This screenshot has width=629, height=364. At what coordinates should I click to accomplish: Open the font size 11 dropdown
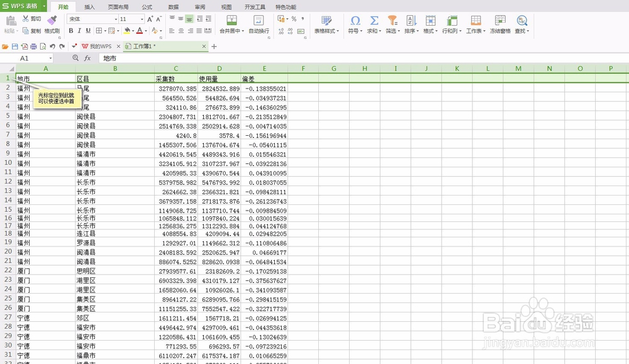click(x=142, y=19)
